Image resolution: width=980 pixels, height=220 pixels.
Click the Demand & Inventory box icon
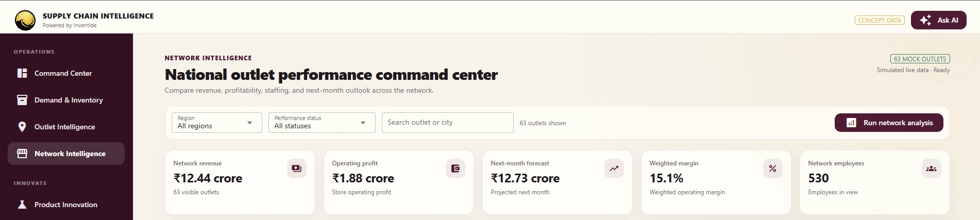click(22, 100)
